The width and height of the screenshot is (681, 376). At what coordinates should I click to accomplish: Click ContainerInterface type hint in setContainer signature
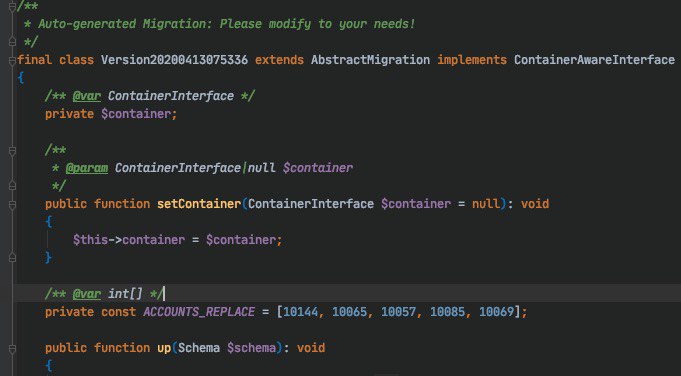(x=311, y=204)
